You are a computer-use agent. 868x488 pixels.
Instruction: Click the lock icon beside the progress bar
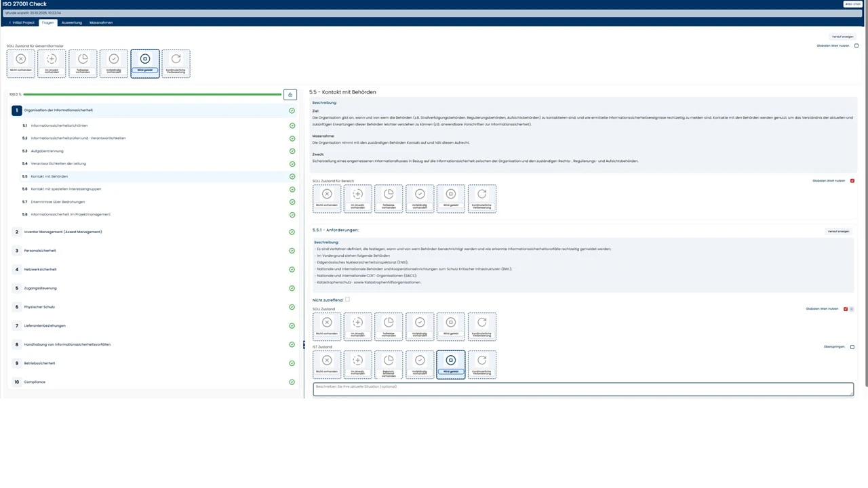tap(290, 94)
